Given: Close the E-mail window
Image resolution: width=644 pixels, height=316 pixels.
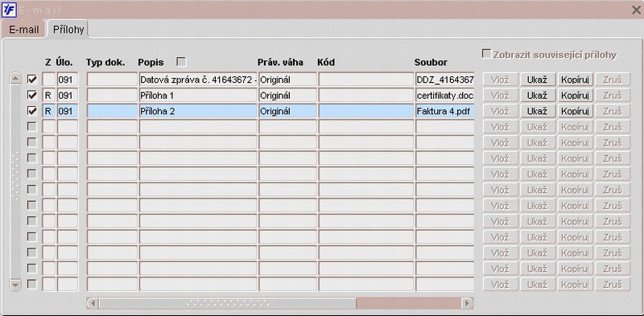Looking at the screenshot, I should (636, 10).
